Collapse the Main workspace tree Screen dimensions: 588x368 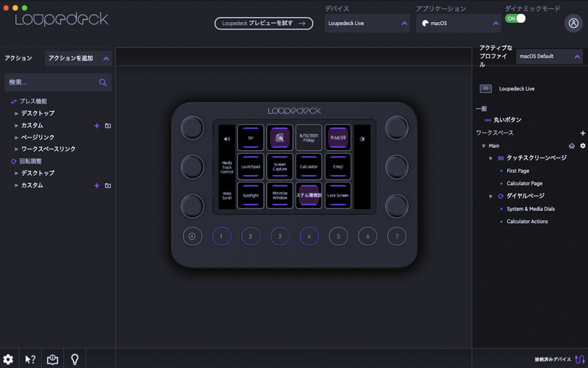point(484,146)
